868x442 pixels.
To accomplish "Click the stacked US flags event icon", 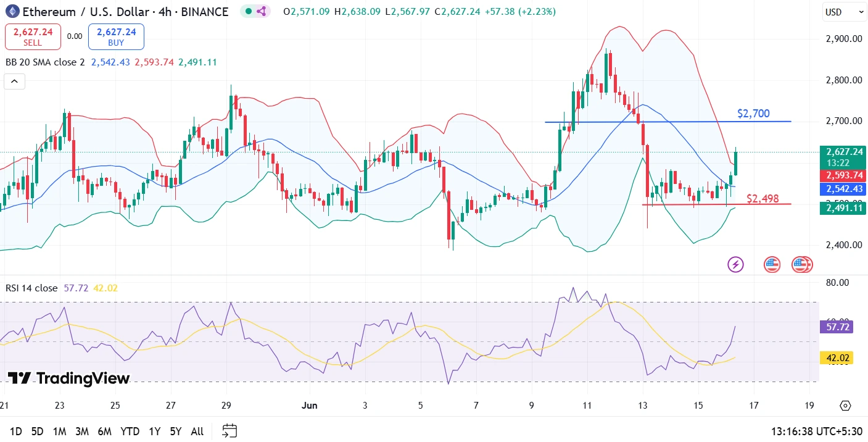I will 802,265.
